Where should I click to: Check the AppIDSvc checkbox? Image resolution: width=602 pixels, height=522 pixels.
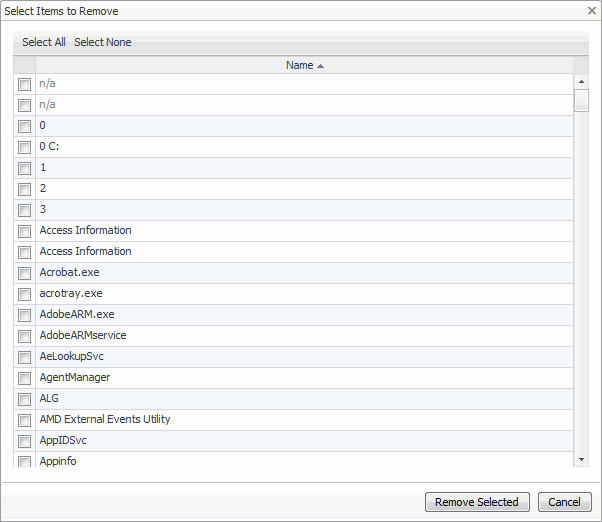[25, 441]
